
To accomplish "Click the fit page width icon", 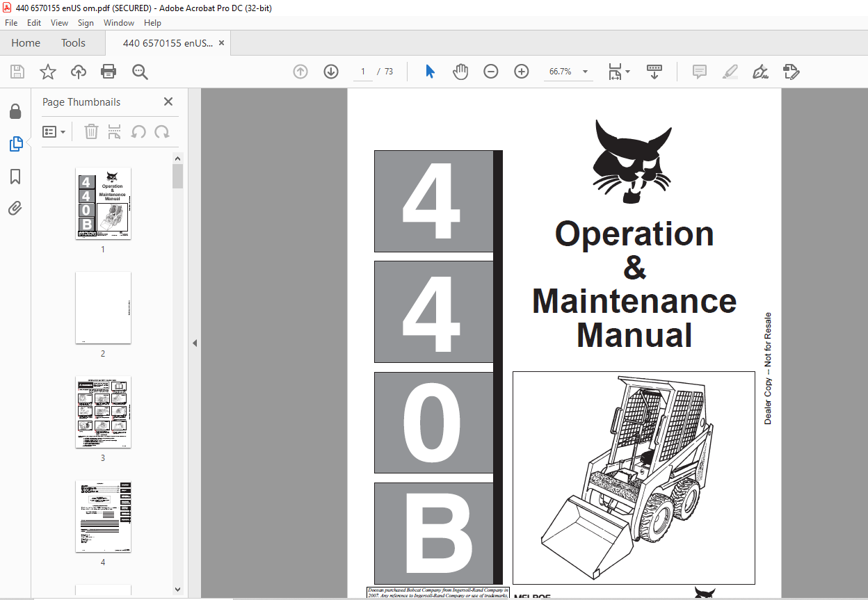I will pos(615,72).
